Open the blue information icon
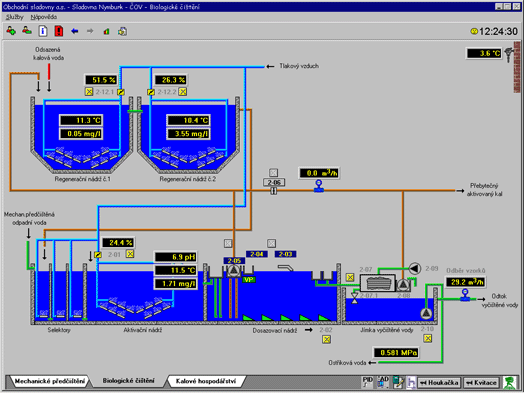Screen dimensions: 524x393 tap(43, 31)
